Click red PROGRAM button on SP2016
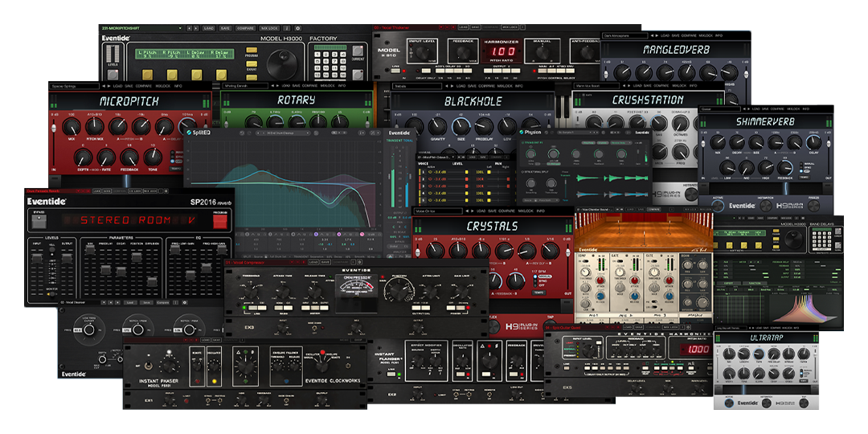 [220, 222]
